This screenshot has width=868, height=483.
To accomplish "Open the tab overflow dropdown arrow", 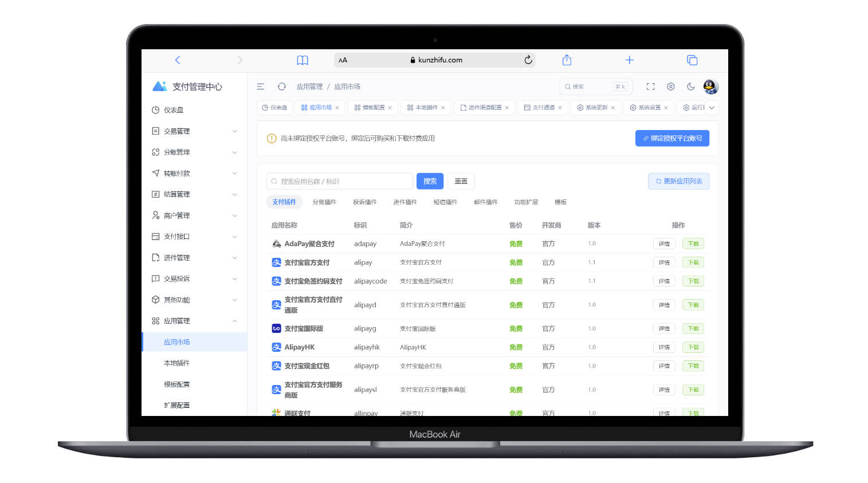I will tap(712, 107).
